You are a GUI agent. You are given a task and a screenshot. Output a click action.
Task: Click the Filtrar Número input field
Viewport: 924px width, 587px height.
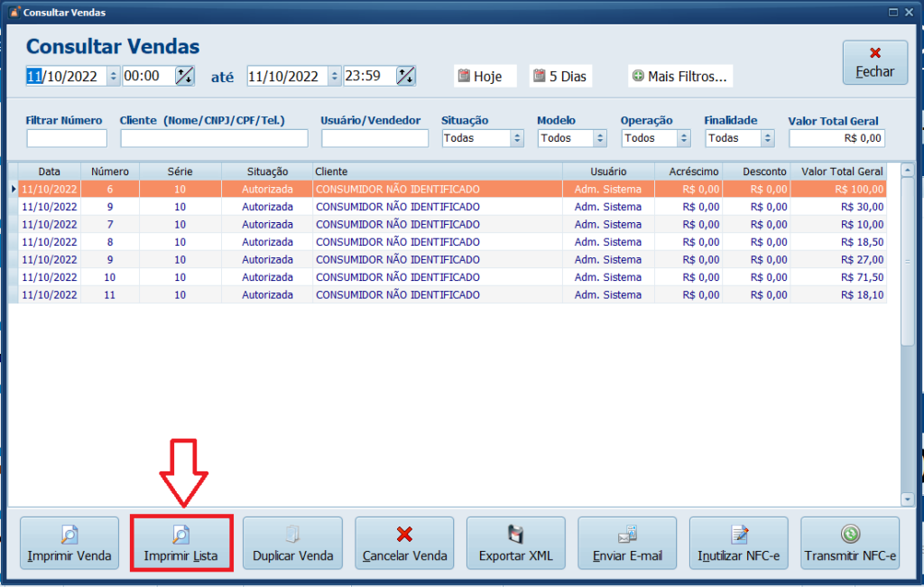point(67,138)
